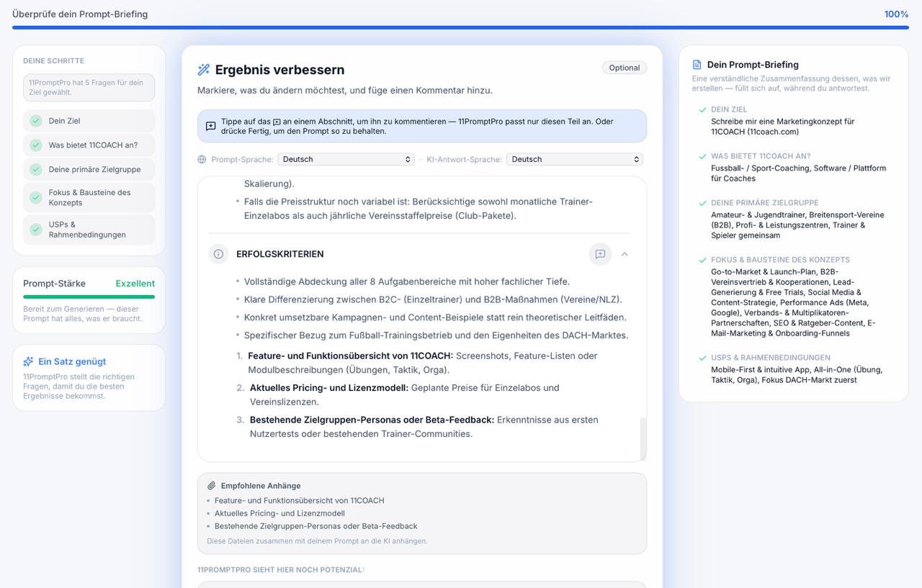Click Aktuelles Pricing- und Lizenzmodell: bold text
Image resolution: width=922 pixels, height=588 pixels.
[329, 388]
